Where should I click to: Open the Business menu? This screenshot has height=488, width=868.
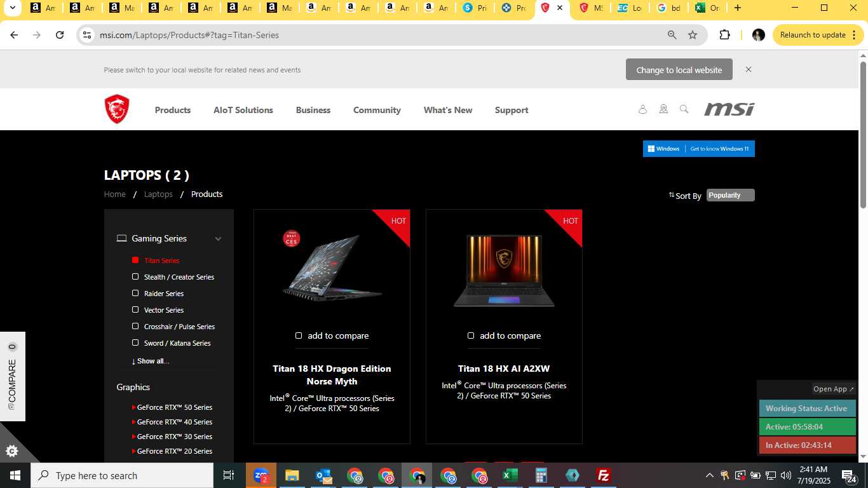pyautogui.click(x=313, y=110)
